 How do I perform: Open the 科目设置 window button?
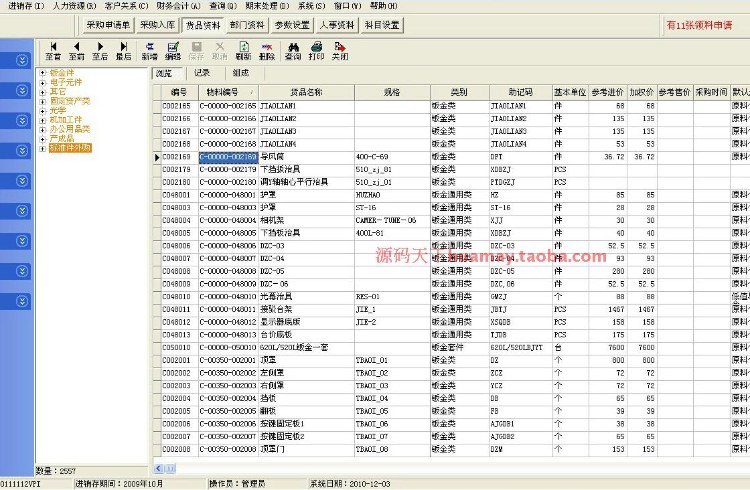(x=382, y=25)
